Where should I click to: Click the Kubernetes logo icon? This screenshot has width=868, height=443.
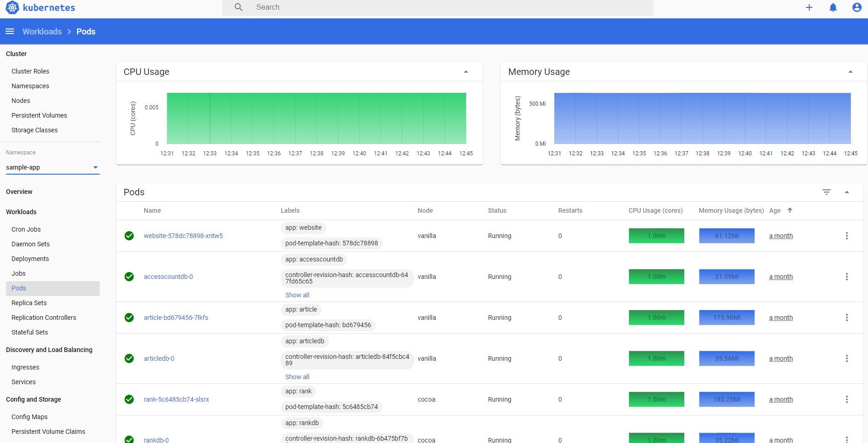pyautogui.click(x=12, y=7)
